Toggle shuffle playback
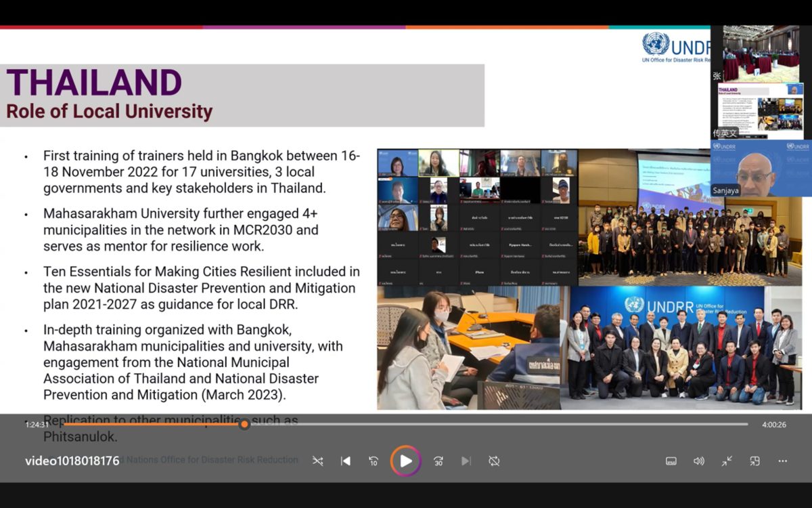The height and width of the screenshot is (508, 812). point(317,461)
